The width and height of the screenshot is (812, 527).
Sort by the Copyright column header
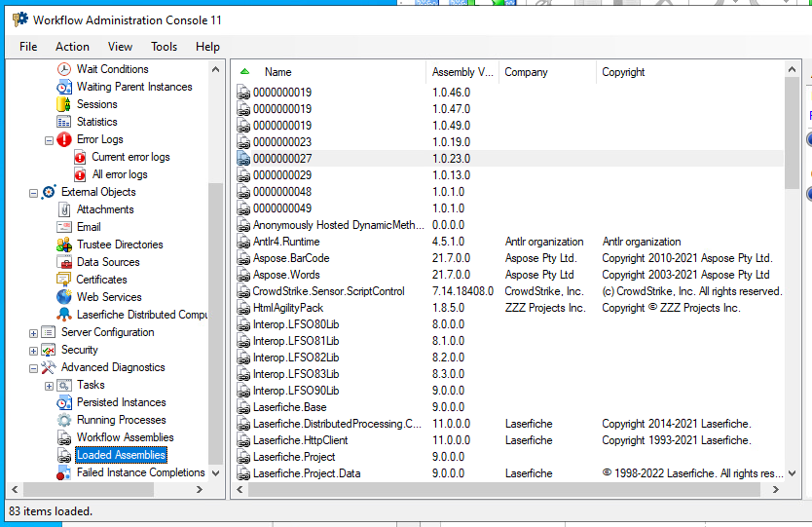(690, 72)
